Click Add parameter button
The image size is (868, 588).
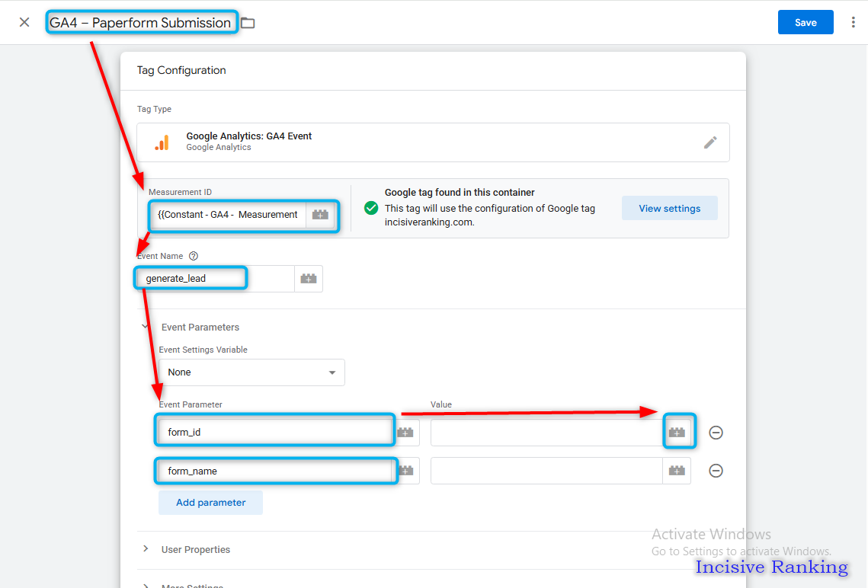[210, 502]
